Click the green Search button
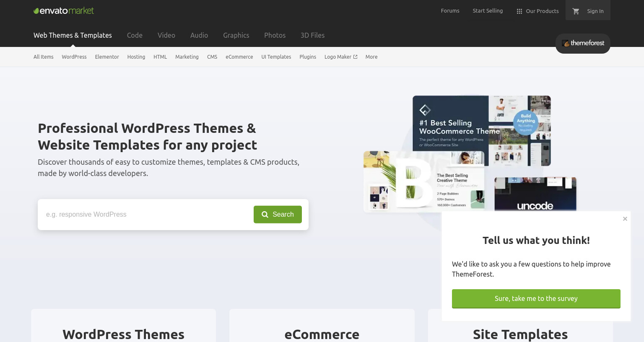 pyautogui.click(x=278, y=215)
